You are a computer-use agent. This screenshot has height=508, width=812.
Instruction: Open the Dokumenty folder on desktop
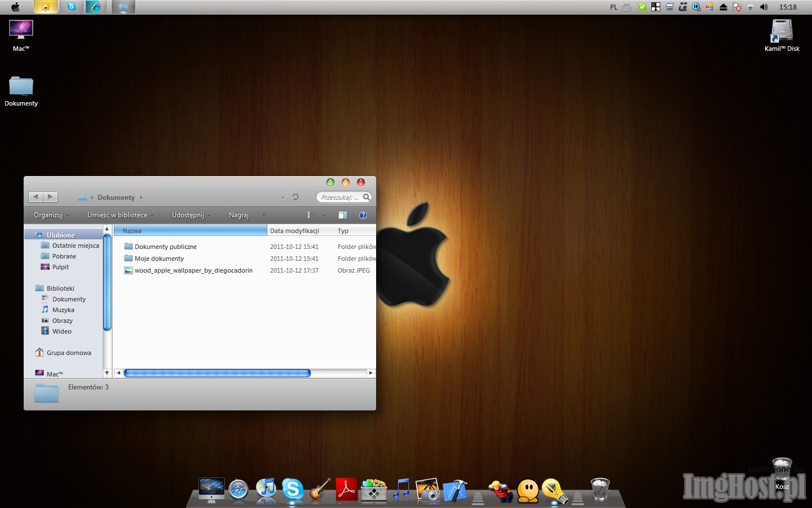pos(21,91)
